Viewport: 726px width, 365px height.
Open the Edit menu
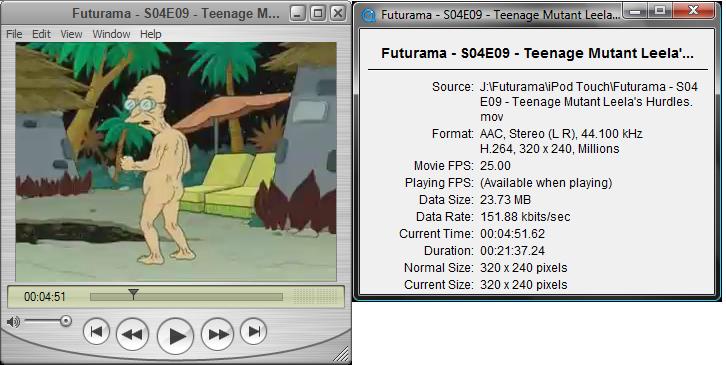(x=41, y=34)
